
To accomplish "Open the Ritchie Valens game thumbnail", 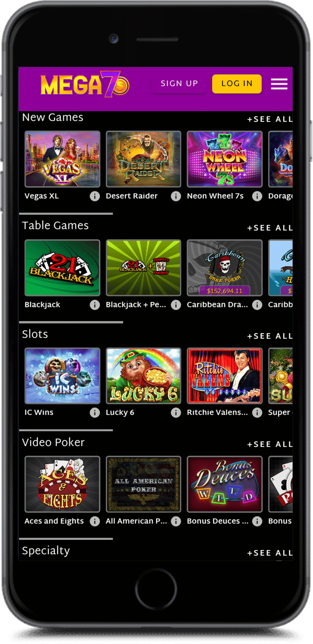I will (224, 376).
